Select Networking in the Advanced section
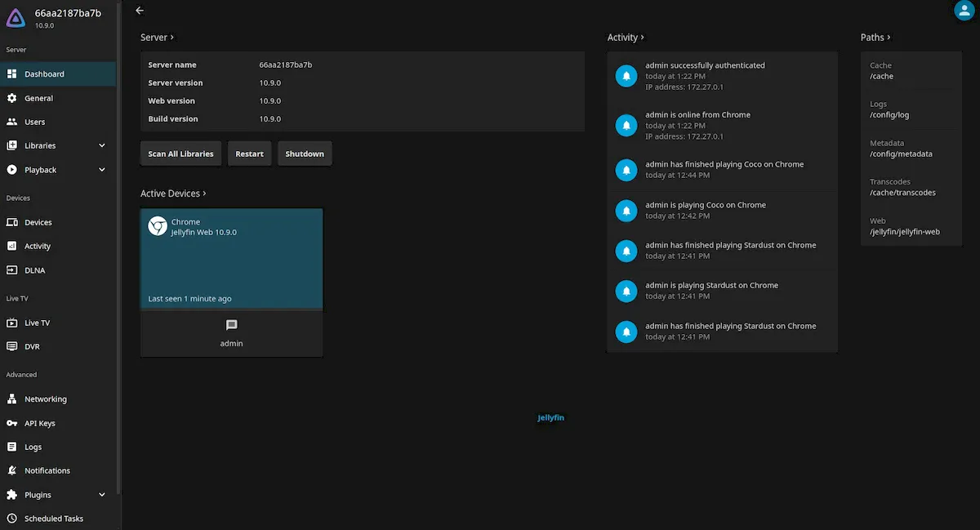980x530 pixels. click(58, 399)
